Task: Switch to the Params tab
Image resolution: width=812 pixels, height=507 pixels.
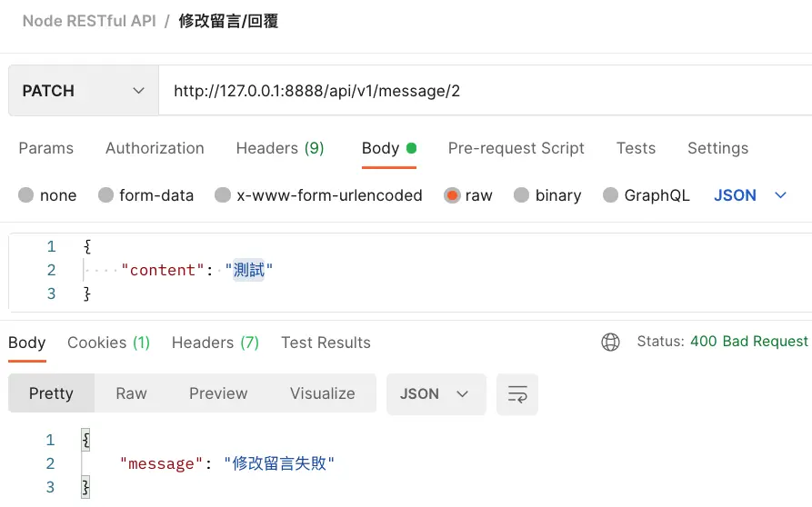Action: 46,148
